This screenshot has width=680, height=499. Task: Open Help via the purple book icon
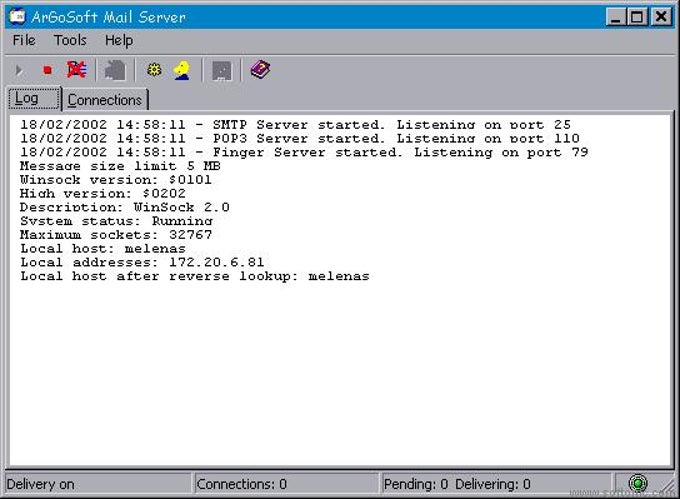260,70
